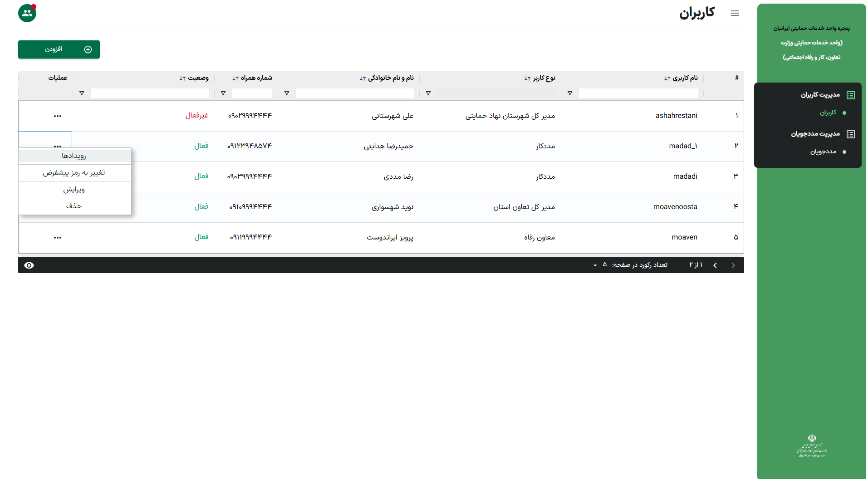868x479 pixels.
Task: Click the user profile avatar icon
Action: (x=27, y=13)
